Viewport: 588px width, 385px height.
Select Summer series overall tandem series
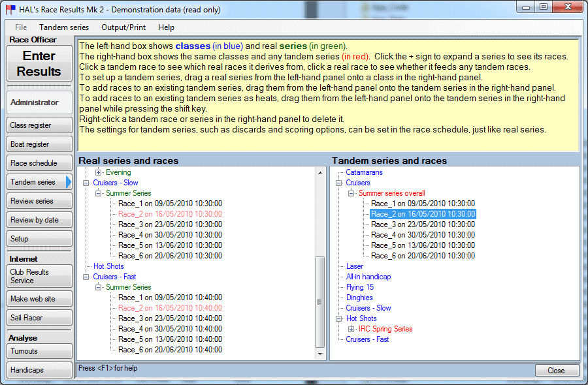[x=391, y=193]
